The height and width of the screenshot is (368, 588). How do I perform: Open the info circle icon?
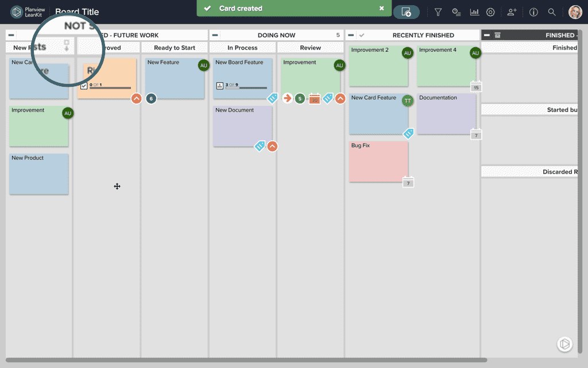click(x=533, y=12)
